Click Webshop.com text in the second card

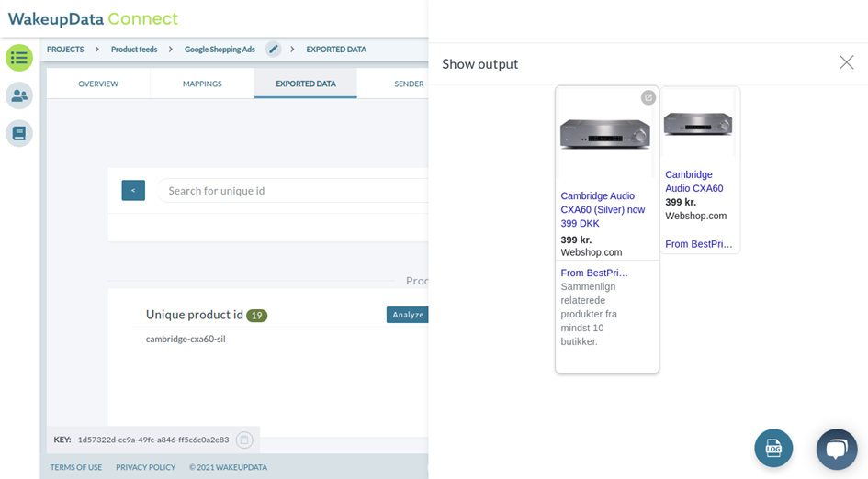pyautogui.click(x=696, y=216)
